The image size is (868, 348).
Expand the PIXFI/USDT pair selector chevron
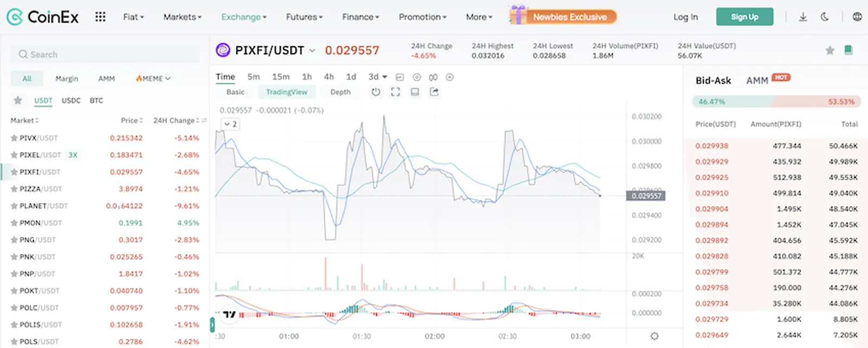pyautogui.click(x=312, y=50)
